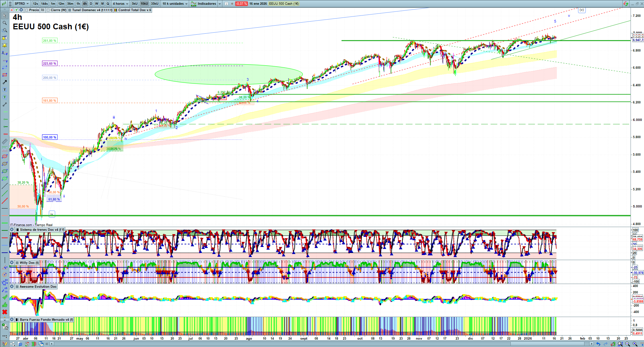Open the 10 k unidades dropdown
644x347 pixels.
tap(175, 4)
